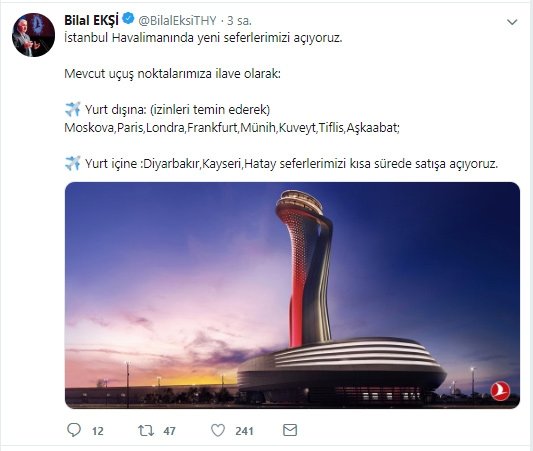Click the like count 241
This screenshot has height=451, width=533.
(x=244, y=431)
